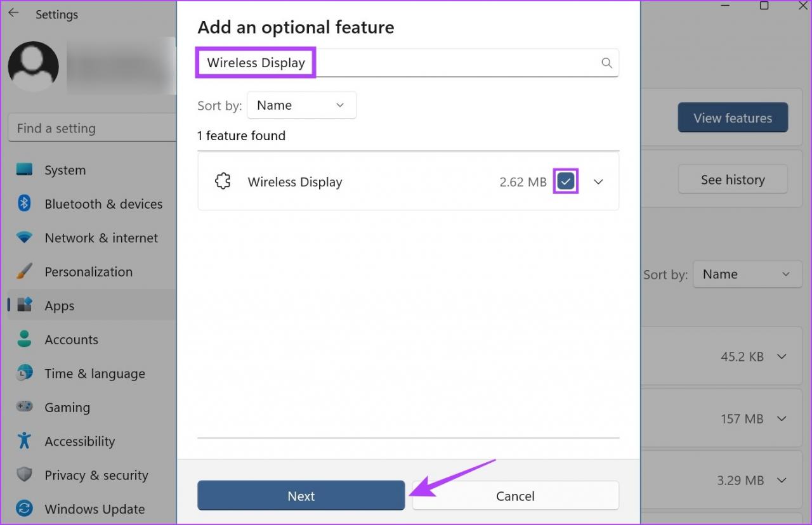The height and width of the screenshot is (525, 812).
Task: Cancel the Add an optional feature dialog
Action: tap(515, 496)
